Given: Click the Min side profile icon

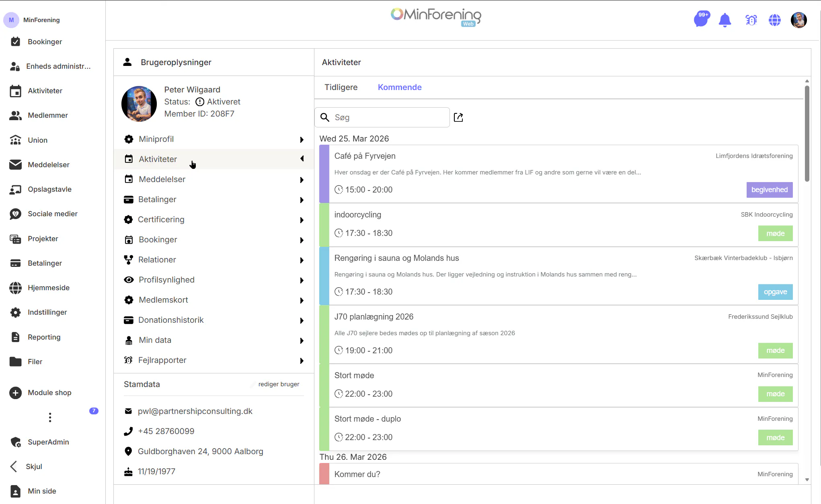Looking at the screenshot, I should (x=15, y=491).
